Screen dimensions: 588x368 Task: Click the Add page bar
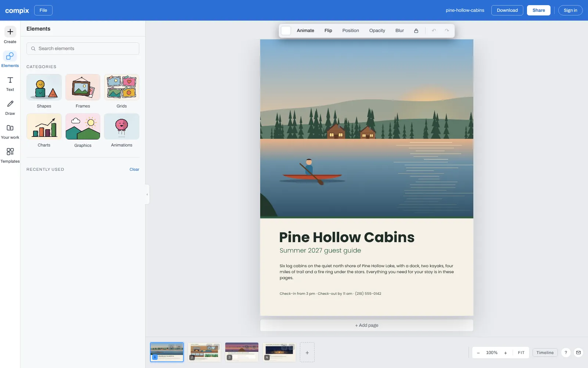(x=367, y=325)
